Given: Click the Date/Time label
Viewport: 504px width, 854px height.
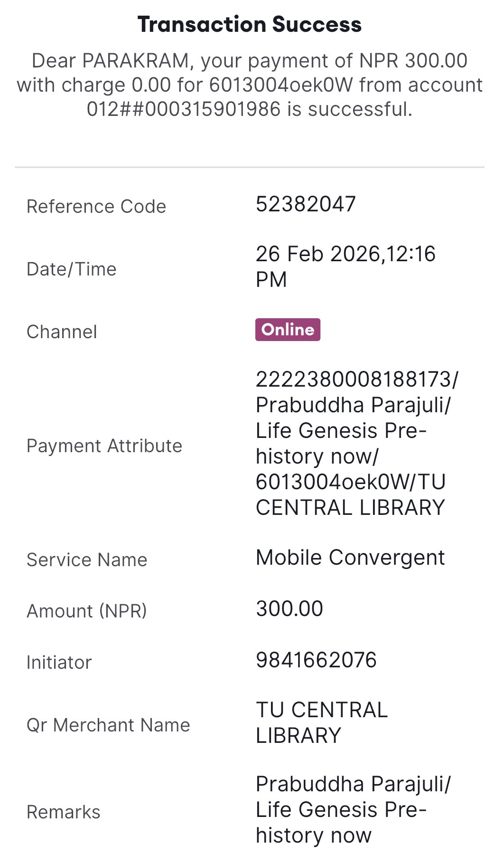Looking at the screenshot, I should 72,269.
